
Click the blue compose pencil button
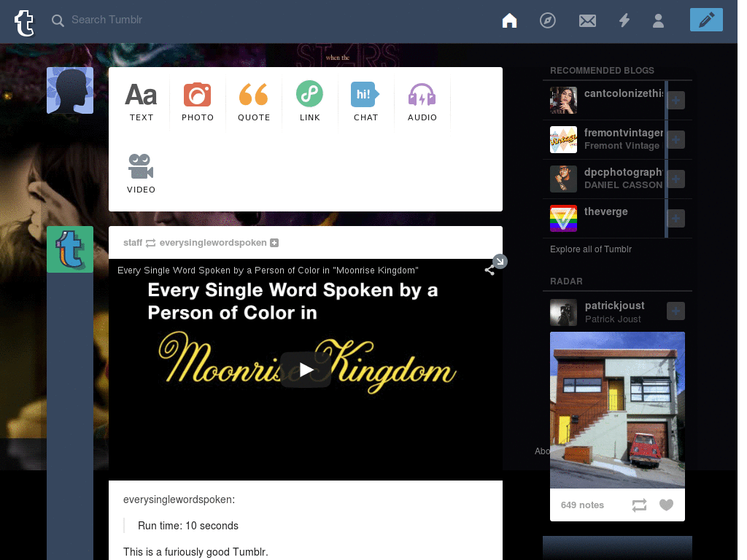click(x=706, y=20)
